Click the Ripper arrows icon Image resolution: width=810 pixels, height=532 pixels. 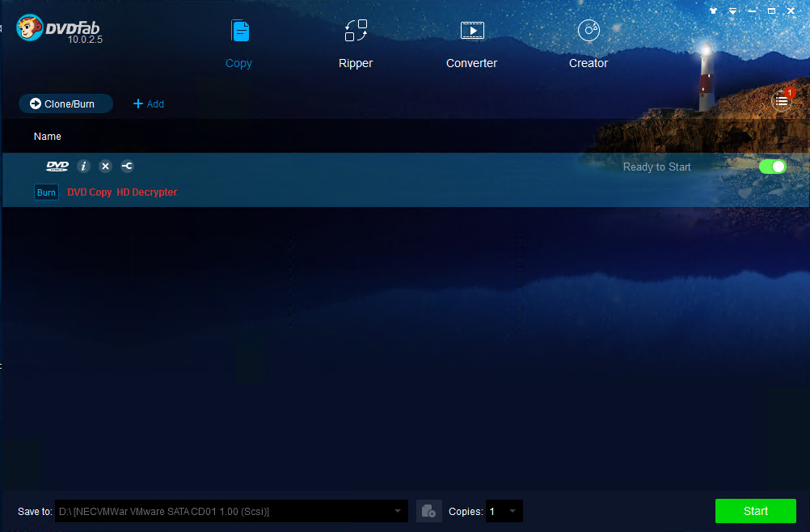356,31
